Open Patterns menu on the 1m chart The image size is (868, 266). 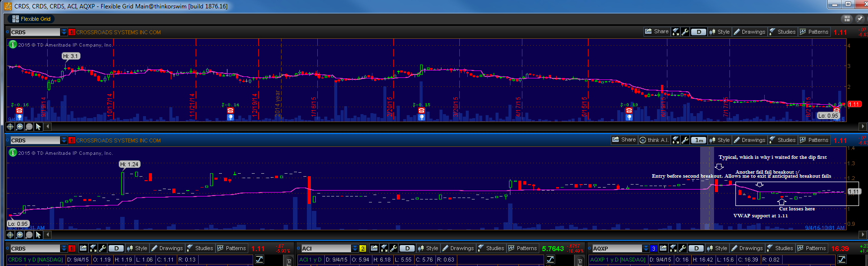click(x=813, y=140)
